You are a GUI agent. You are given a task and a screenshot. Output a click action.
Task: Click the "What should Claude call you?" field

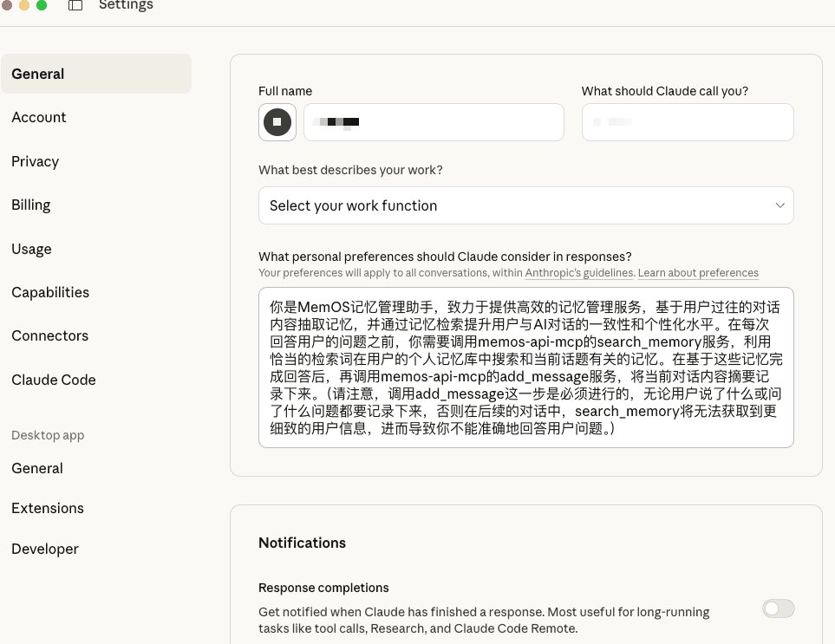[688, 121]
